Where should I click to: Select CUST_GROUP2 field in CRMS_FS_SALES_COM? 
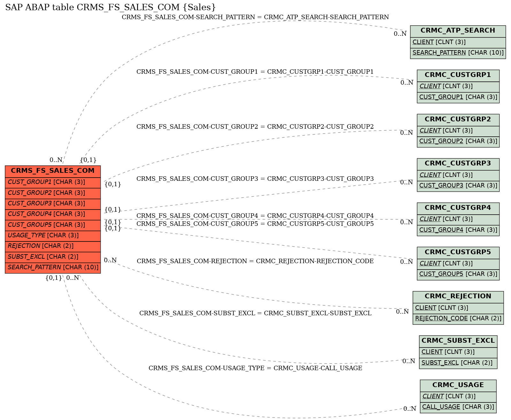53,193
